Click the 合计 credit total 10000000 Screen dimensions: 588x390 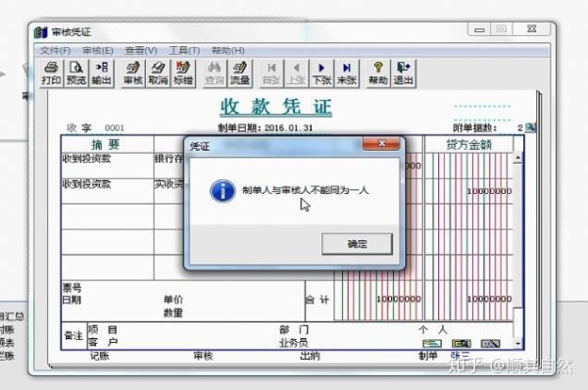click(x=489, y=299)
